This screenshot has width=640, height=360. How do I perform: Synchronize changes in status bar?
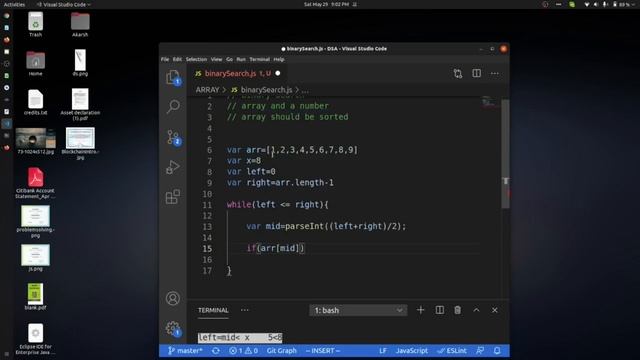(x=216, y=351)
